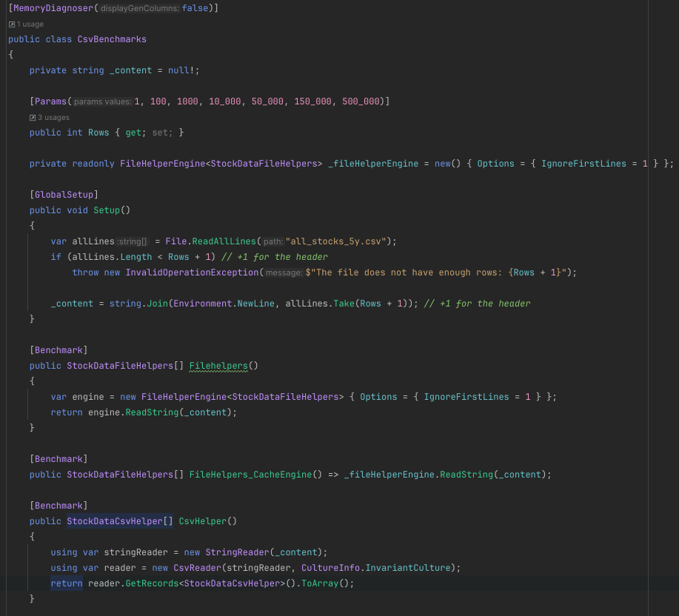
Task: Click the "params values:" inlay hint
Action: pyautogui.click(x=103, y=101)
